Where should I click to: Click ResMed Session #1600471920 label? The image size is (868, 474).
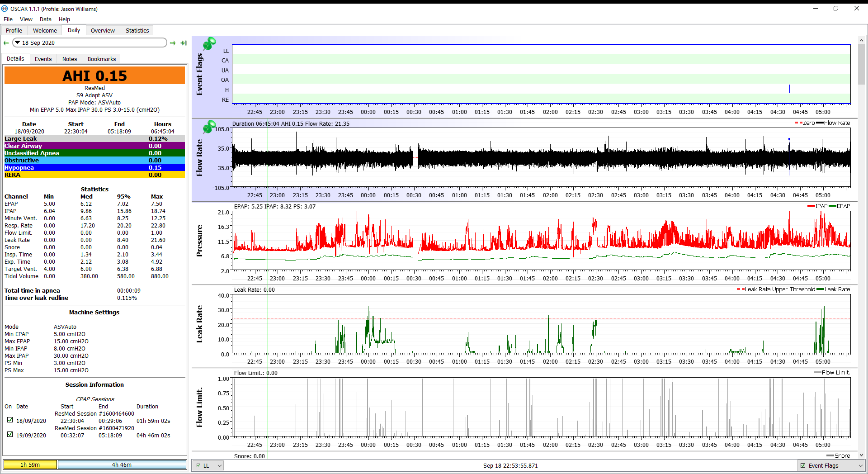[94, 428]
